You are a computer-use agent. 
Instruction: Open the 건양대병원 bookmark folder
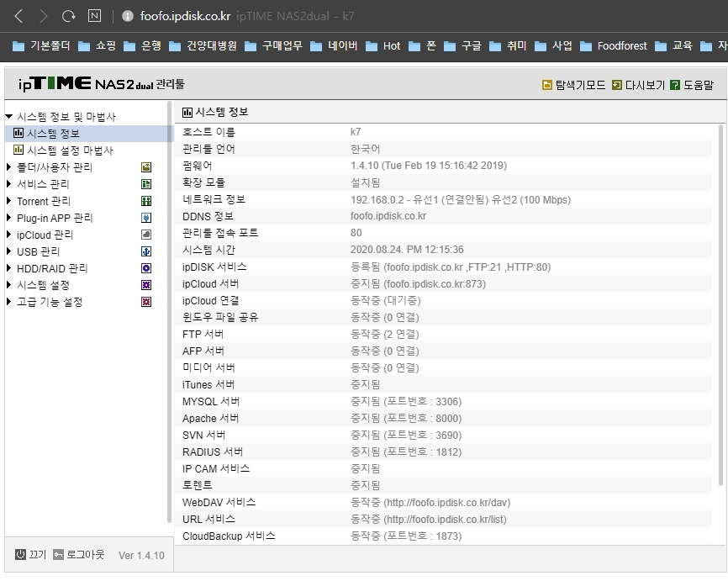click(x=203, y=46)
